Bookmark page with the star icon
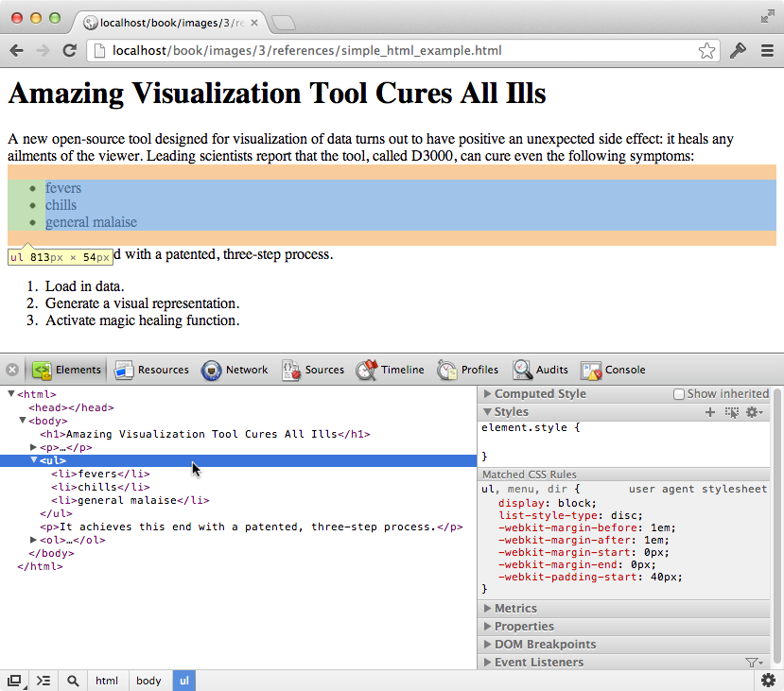The width and height of the screenshot is (784, 691). [x=706, y=51]
